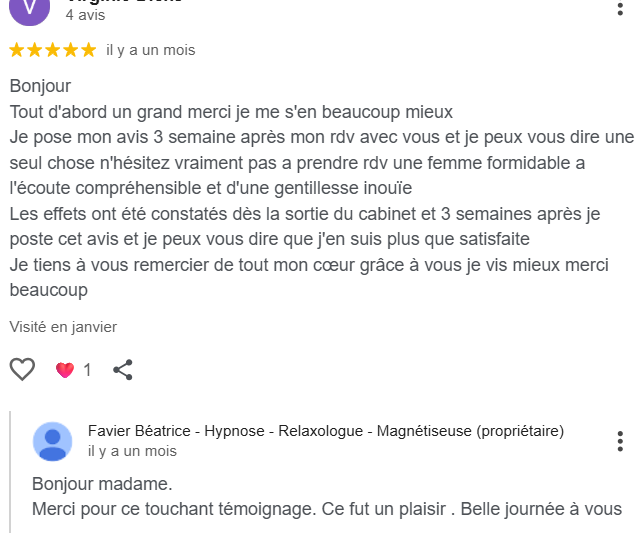Viewport: 637px width, 535px height.
Task: Click the purple reviewer avatar with V
Action: [33, 8]
